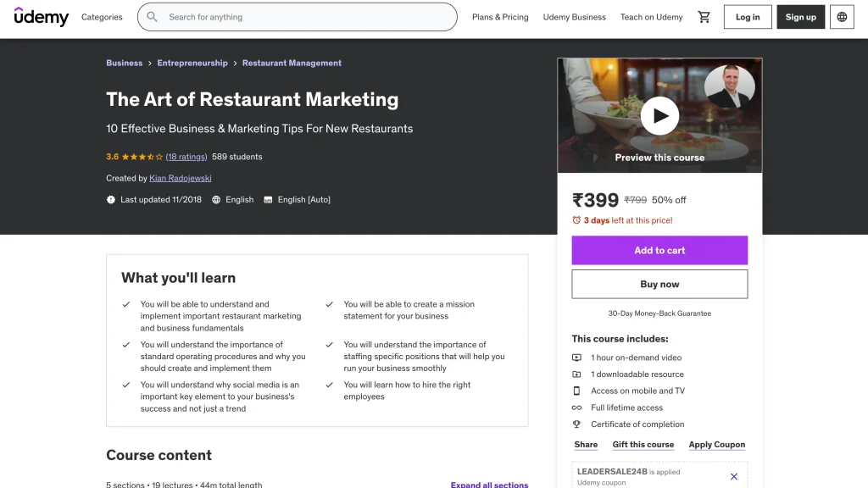Viewport: 868px width, 488px height.
Task: Navigate to Entrepreneurship breadcrumb
Action: point(192,64)
